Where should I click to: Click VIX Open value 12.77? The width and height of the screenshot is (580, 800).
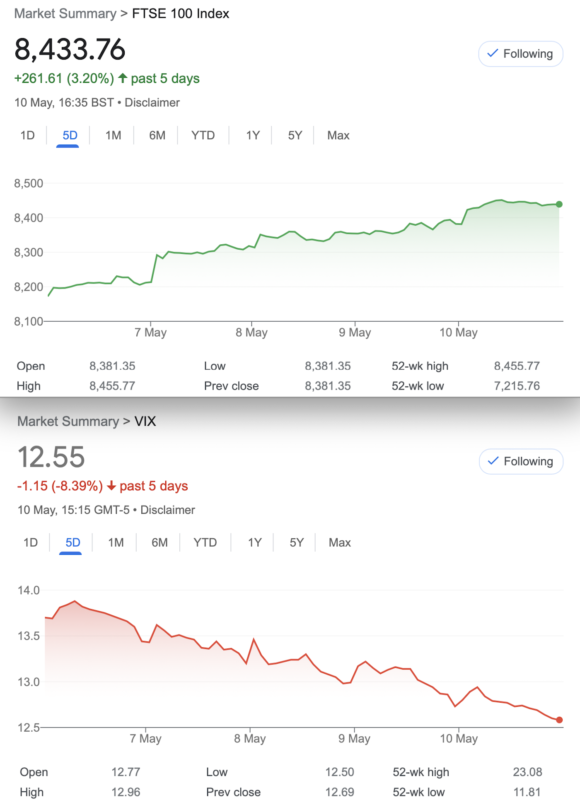125,772
